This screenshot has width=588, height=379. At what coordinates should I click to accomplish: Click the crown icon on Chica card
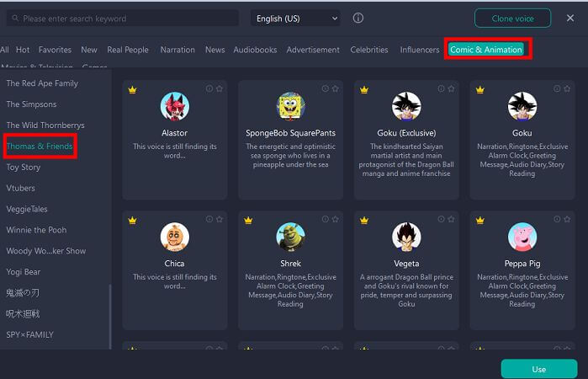tap(132, 221)
